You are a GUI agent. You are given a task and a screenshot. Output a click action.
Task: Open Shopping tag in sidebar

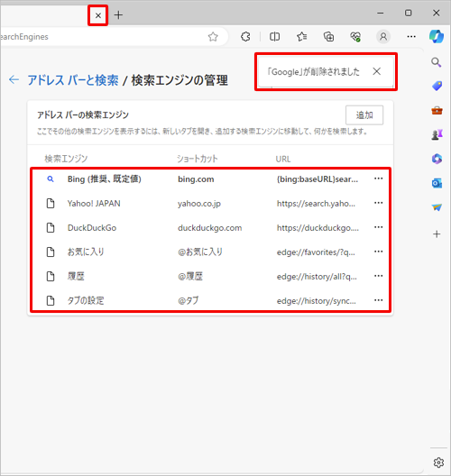(437, 87)
